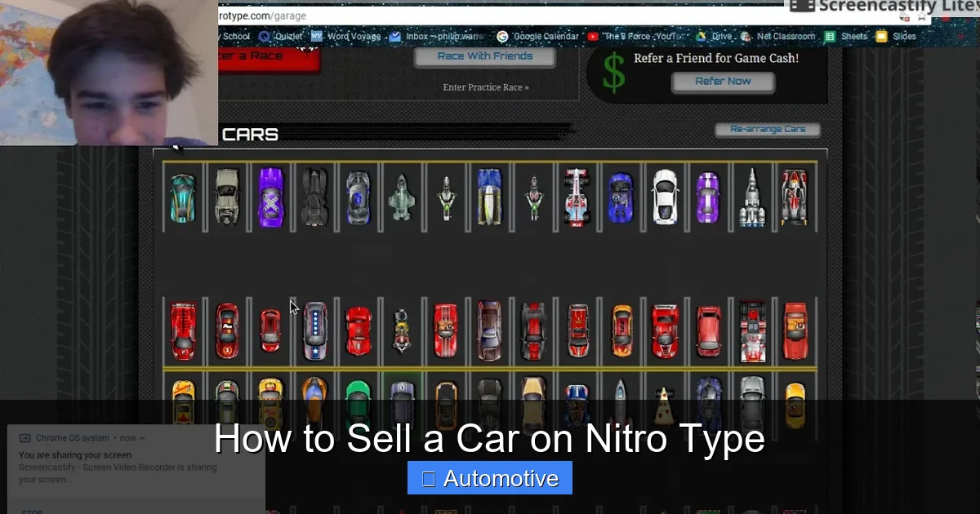This screenshot has height=514, width=980.
Task: Select the red flag-themed car
Action: pos(314,330)
